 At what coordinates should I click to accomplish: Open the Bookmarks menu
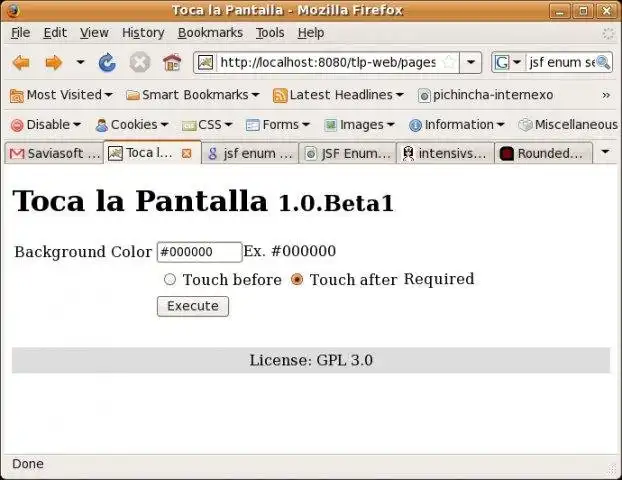[210, 33]
